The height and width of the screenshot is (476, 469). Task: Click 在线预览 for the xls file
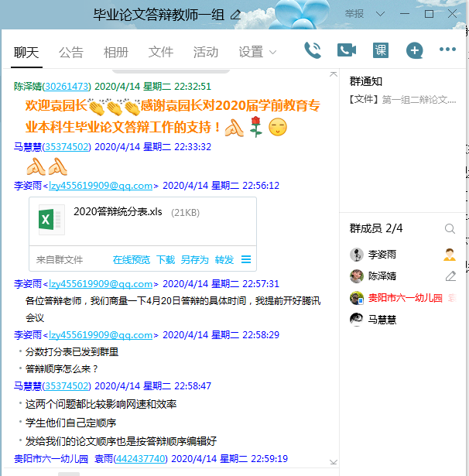coord(131,260)
